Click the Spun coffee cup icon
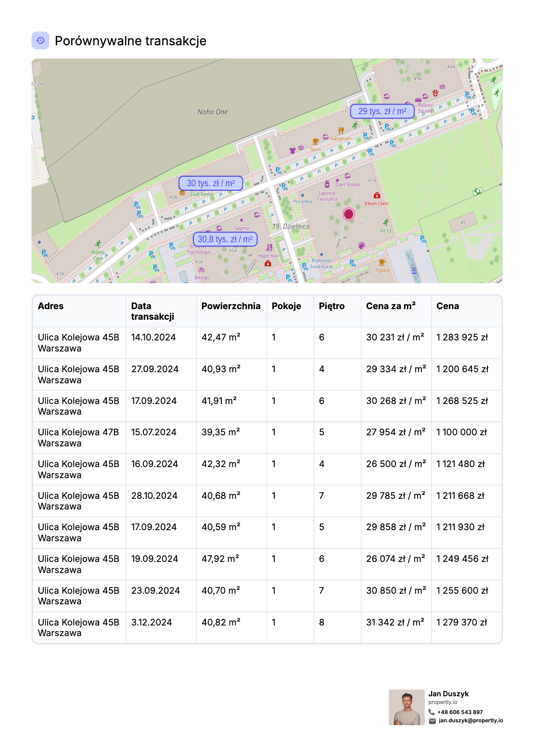 pos(316,142)
